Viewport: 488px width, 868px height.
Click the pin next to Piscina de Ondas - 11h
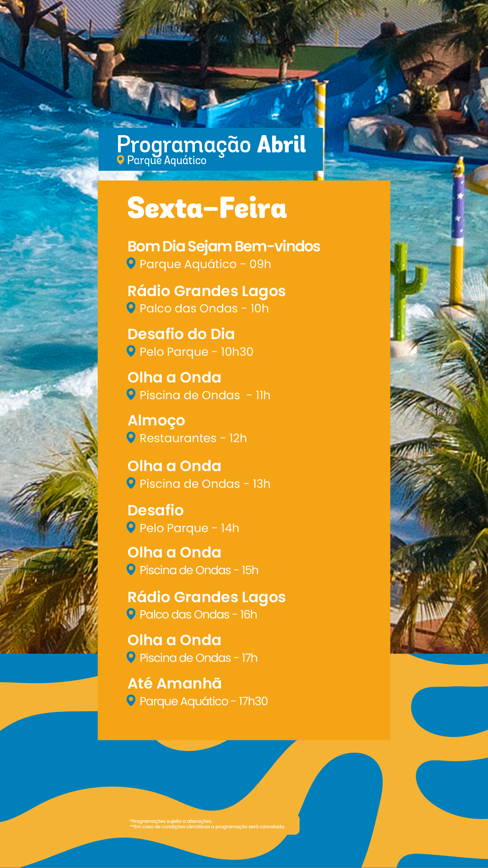point(131,394)
